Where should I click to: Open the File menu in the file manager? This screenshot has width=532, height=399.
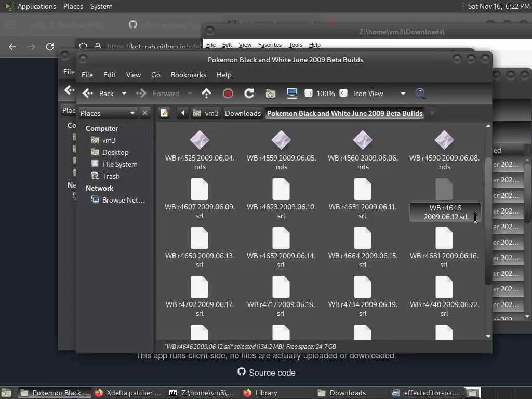[x=87, y=75]
